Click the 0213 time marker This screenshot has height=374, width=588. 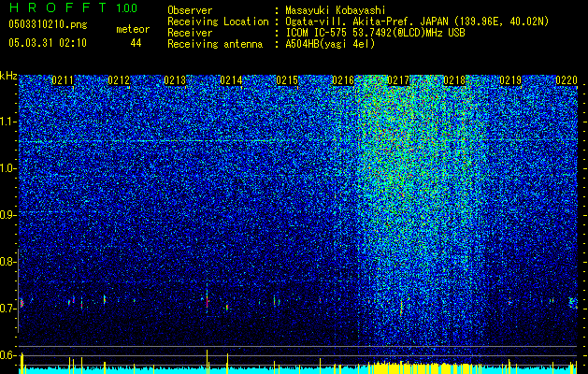coord(175,80)
